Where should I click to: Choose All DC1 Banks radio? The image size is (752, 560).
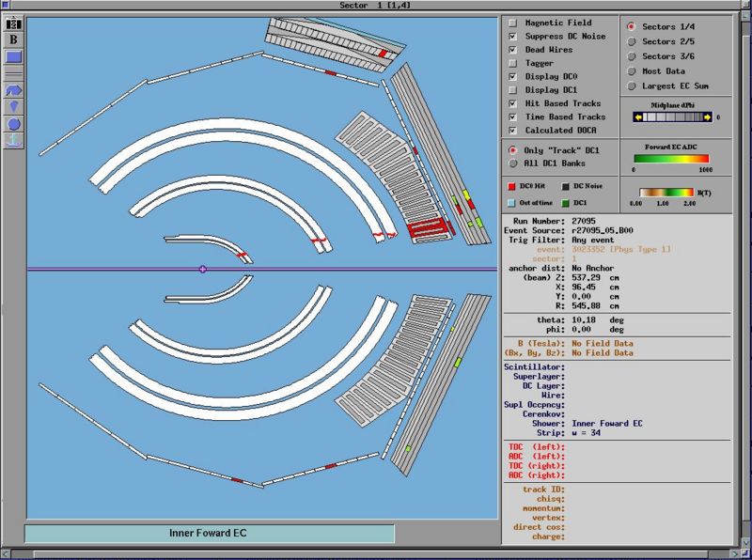pos(512,163)
